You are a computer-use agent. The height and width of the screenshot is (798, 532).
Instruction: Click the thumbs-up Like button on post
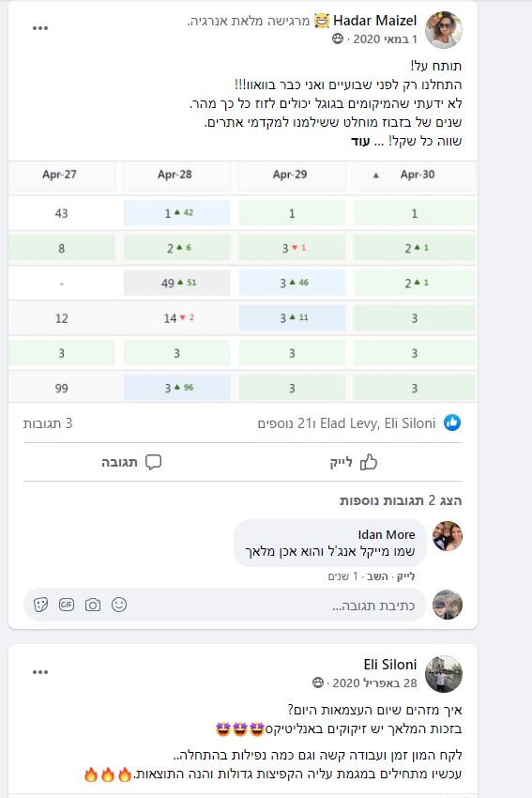(x=354, y=462)
